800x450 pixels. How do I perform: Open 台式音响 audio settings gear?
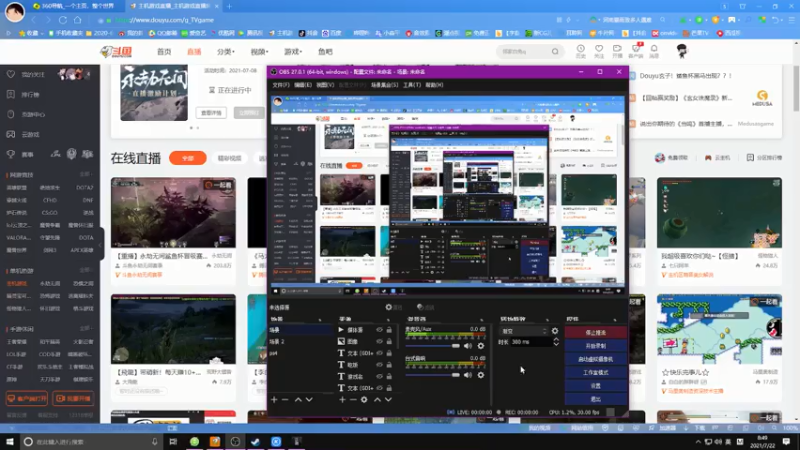(x=481, y=375)
